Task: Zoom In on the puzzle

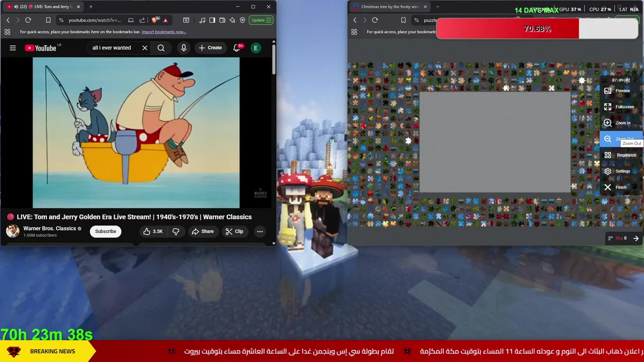Action: tap(622, 123)
